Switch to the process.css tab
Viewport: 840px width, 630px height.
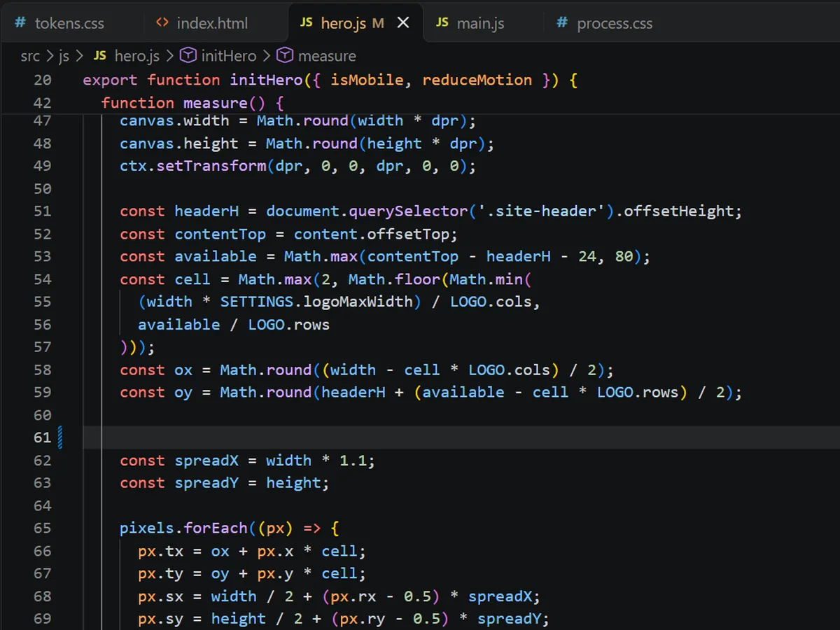(x=613, y=23)
